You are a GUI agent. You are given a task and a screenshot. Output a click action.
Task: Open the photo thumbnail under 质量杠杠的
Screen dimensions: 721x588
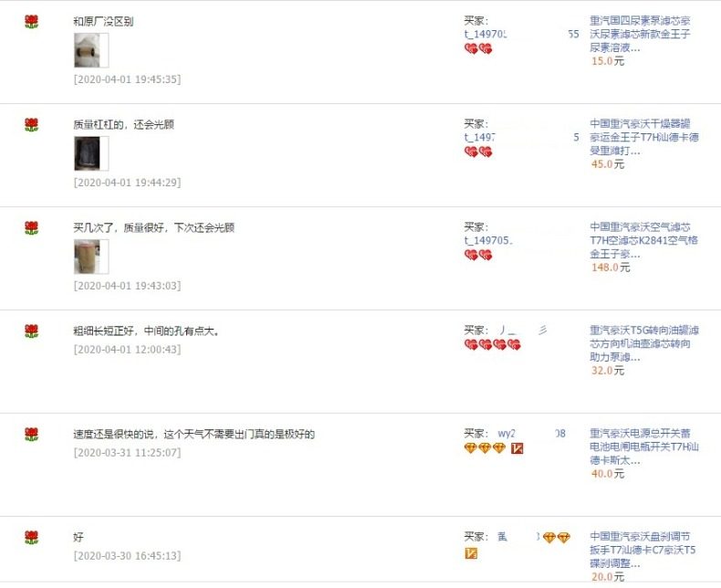click(x=91, y=153)
